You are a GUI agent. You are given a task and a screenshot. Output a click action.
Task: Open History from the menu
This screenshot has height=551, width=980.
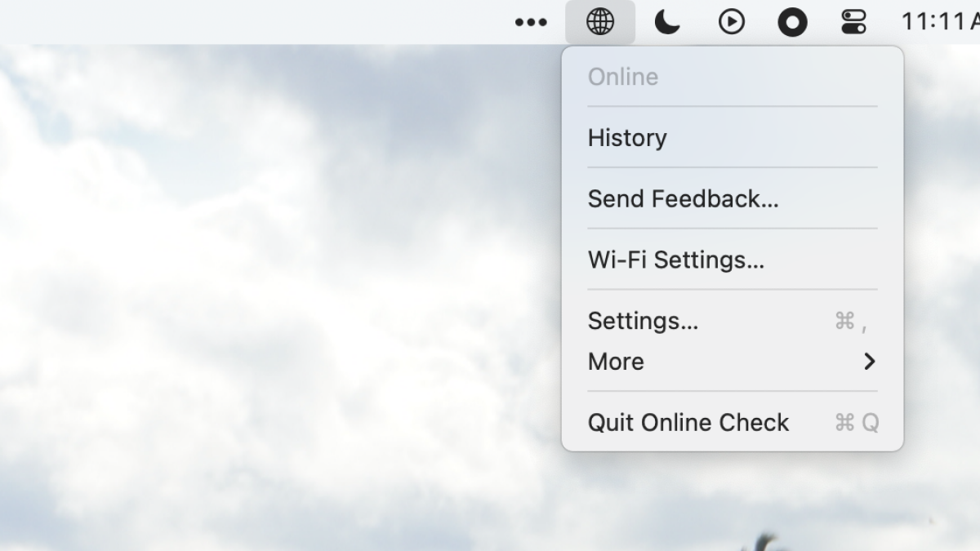733,137
